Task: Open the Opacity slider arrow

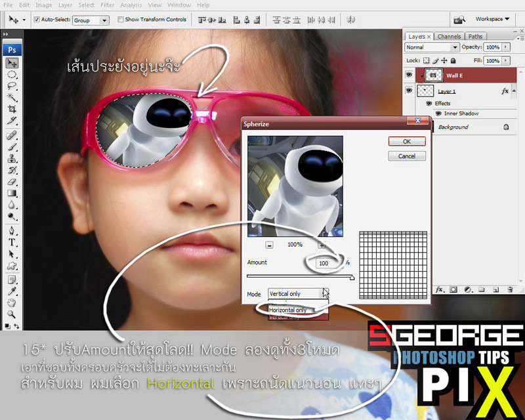Action: [x=505, y=47]
